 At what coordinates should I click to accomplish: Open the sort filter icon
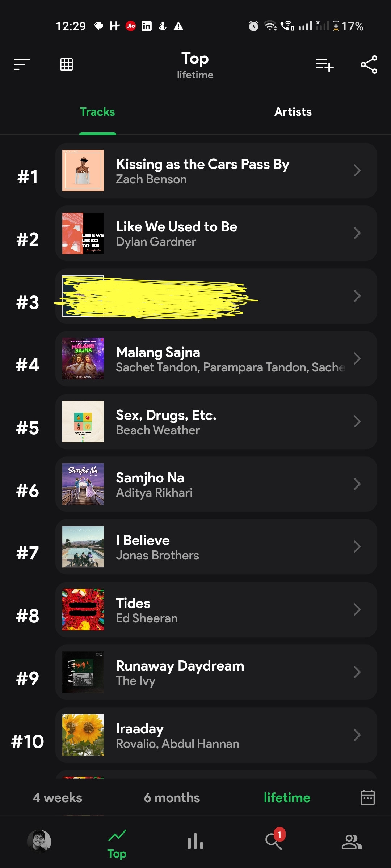pos(22,65)
